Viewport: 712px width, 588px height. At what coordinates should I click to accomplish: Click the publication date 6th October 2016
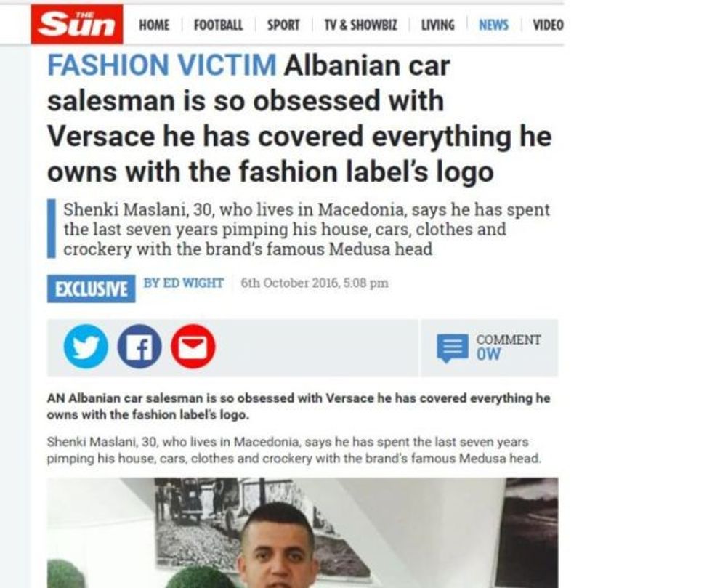click(x=315, y=283)
